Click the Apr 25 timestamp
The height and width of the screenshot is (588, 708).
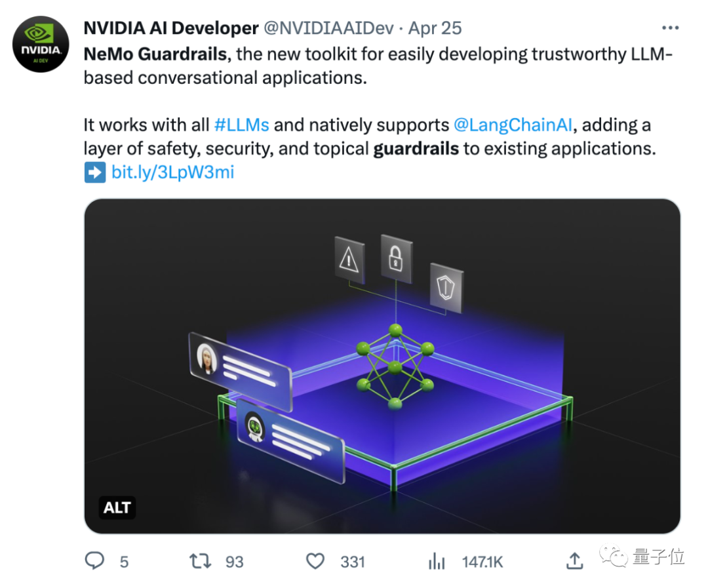click(x=435, y=28)
